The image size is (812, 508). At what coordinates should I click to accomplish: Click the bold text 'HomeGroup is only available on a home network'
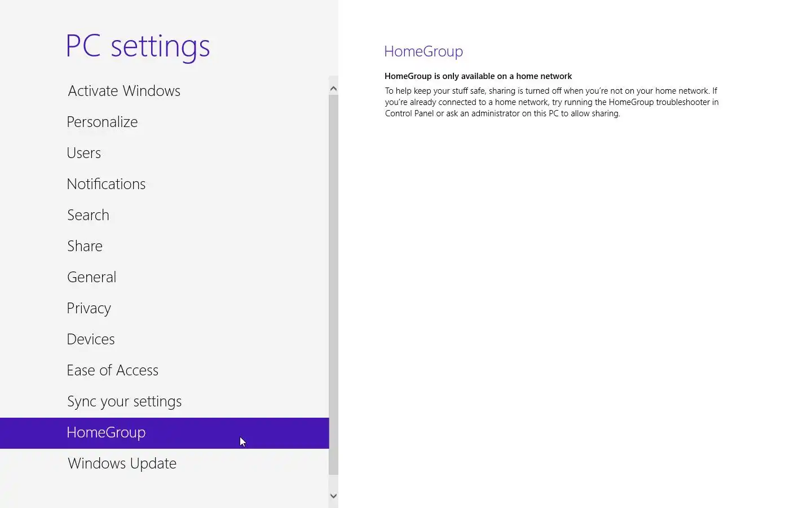[x=478, y=76]
